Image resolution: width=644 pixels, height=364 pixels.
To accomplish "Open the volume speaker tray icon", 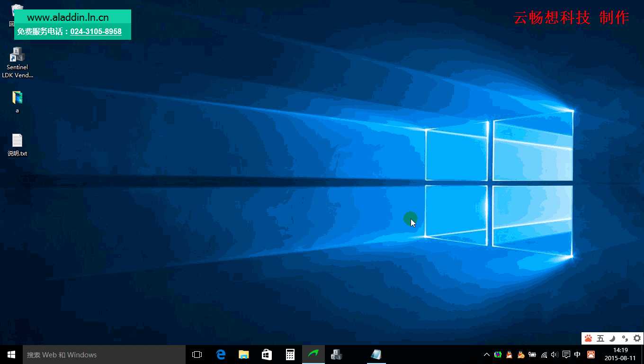I will tap(555, 355).
